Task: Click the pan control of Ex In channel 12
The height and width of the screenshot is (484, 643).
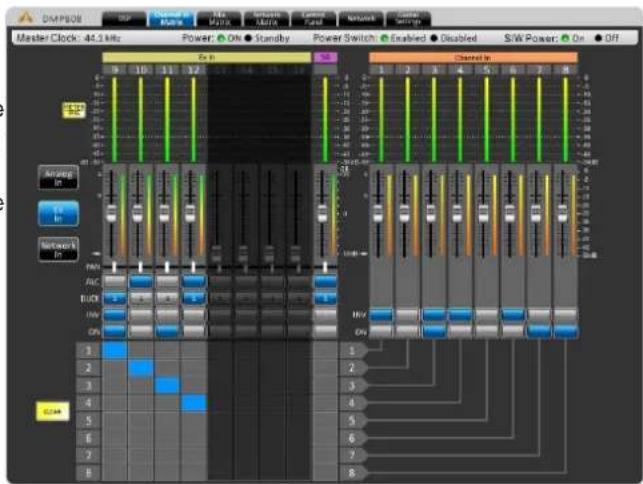Action: [x=193, y=267]
